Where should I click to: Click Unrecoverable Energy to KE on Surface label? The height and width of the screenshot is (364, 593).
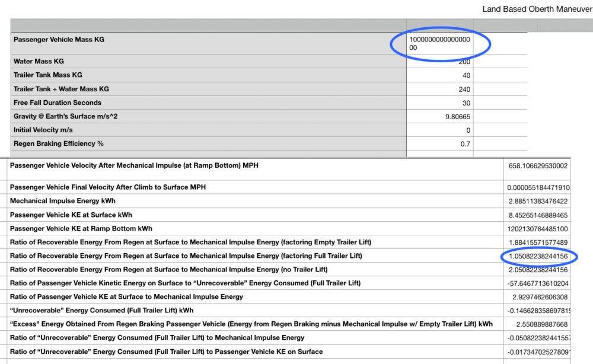point(167,352)
